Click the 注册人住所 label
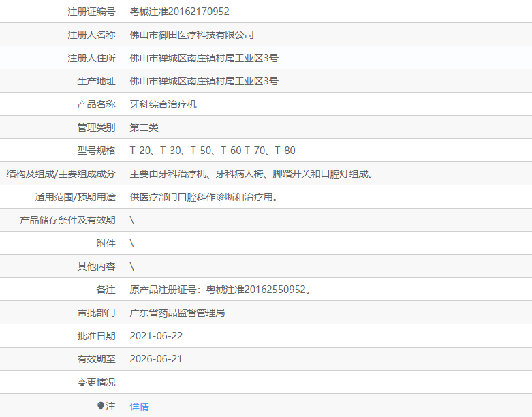 click(x=91, y=58)
